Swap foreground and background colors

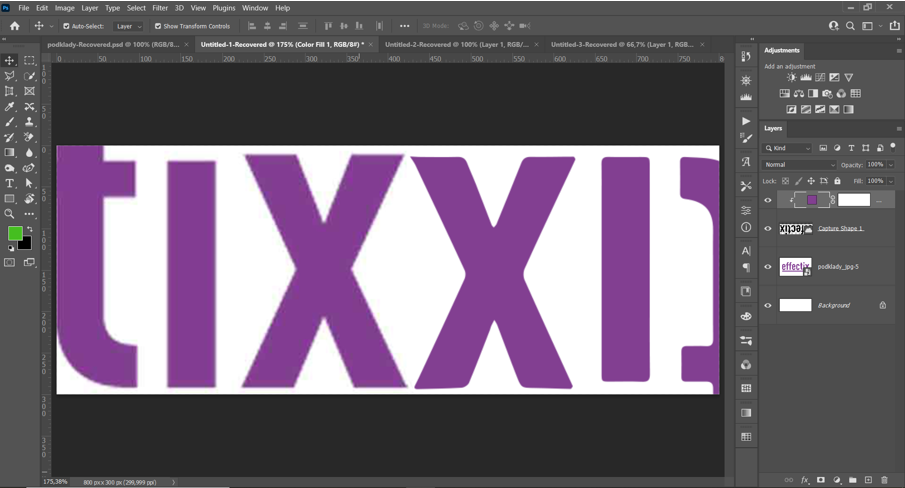pos(29,230)
